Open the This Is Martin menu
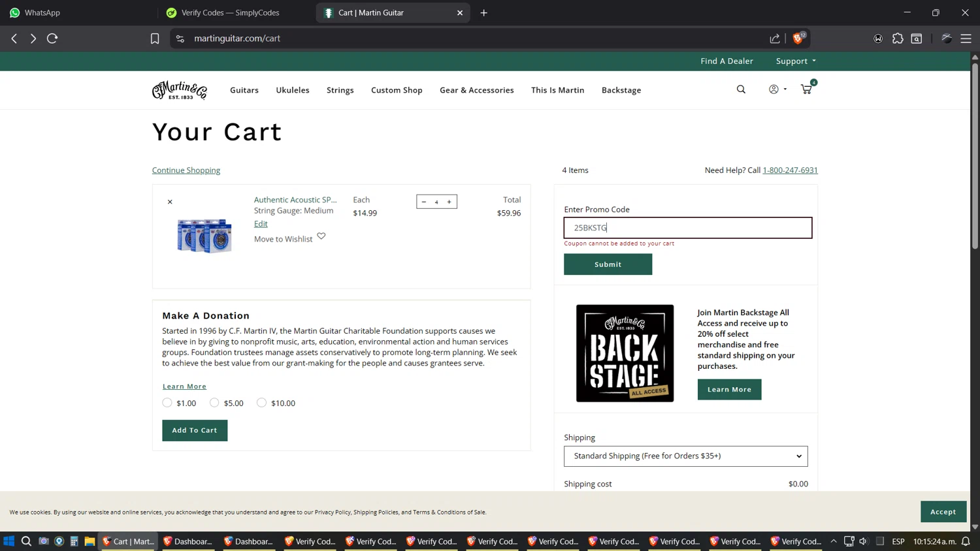 pyautogui.click(x=558, y=90)
